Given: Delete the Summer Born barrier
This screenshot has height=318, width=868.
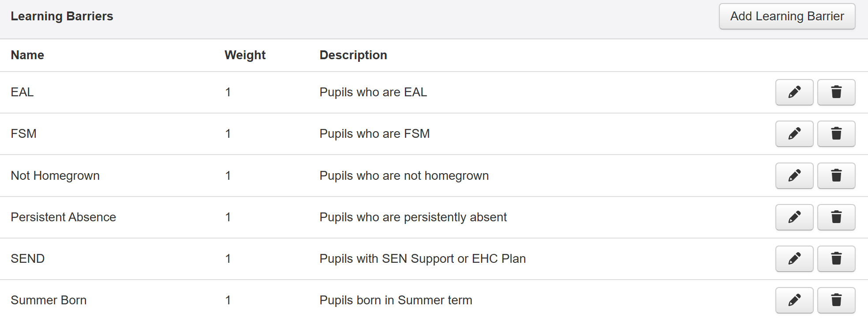Looking at the screenshot, I should [836, 300].
